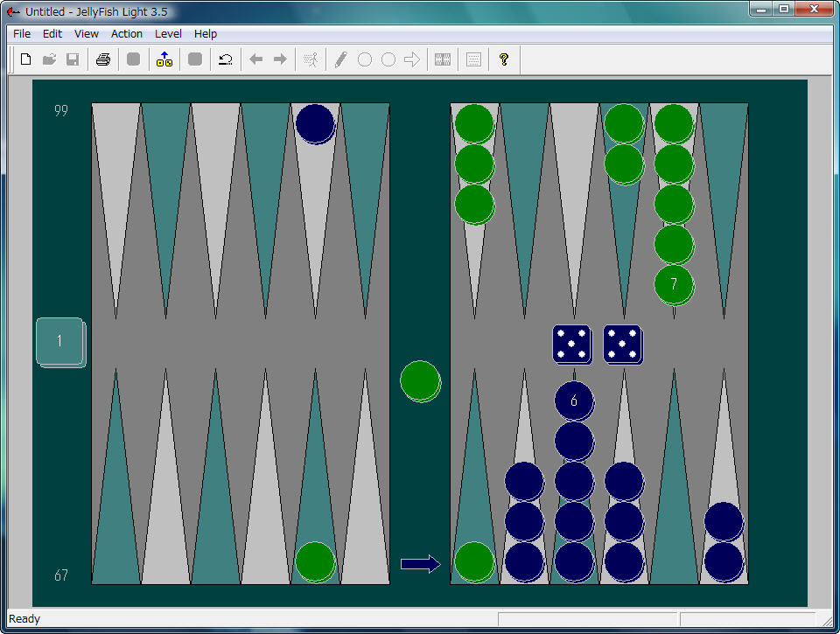
Task: Click the New game blank page icon
Action: click(25, 59)
